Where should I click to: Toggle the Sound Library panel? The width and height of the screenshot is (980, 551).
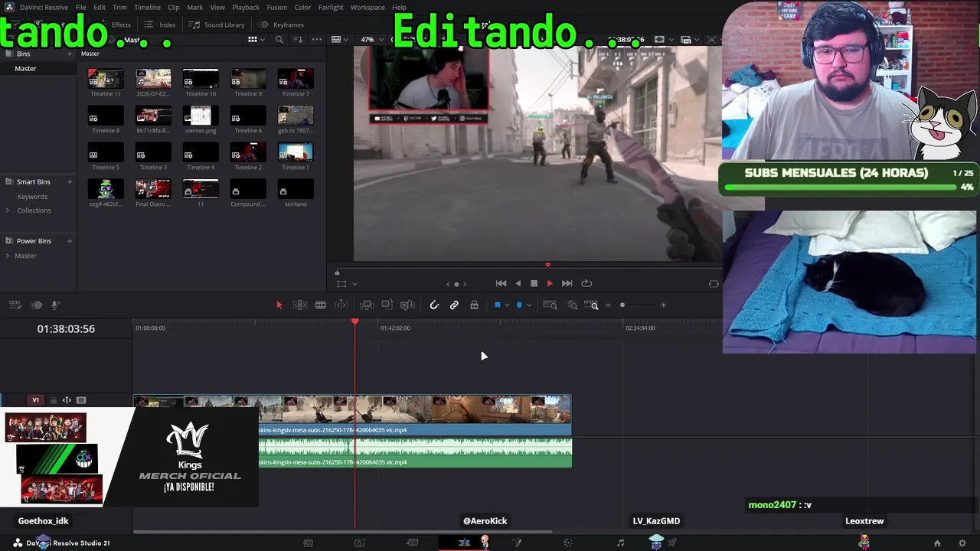pyautogui.click(x=217, y=24)
